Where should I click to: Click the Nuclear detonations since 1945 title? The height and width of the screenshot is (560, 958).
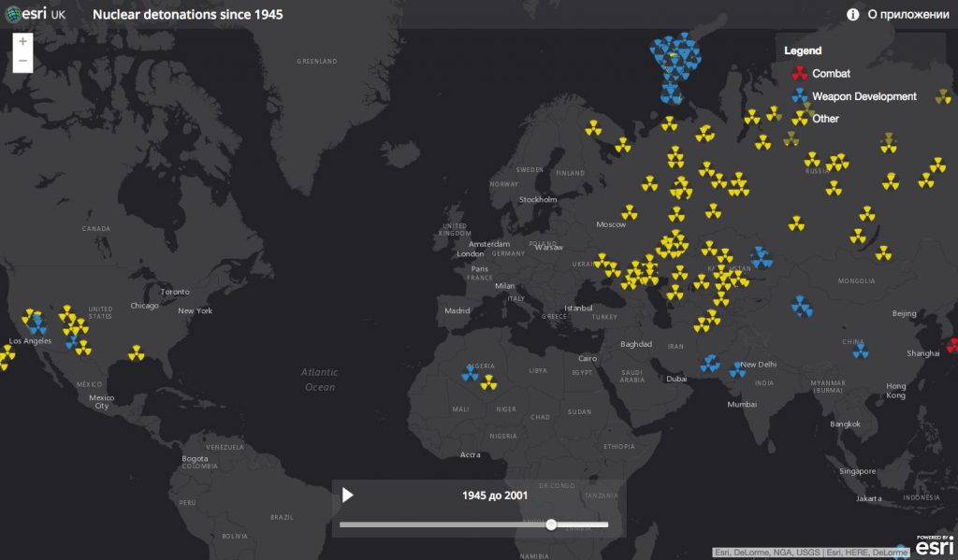(187, 14)
